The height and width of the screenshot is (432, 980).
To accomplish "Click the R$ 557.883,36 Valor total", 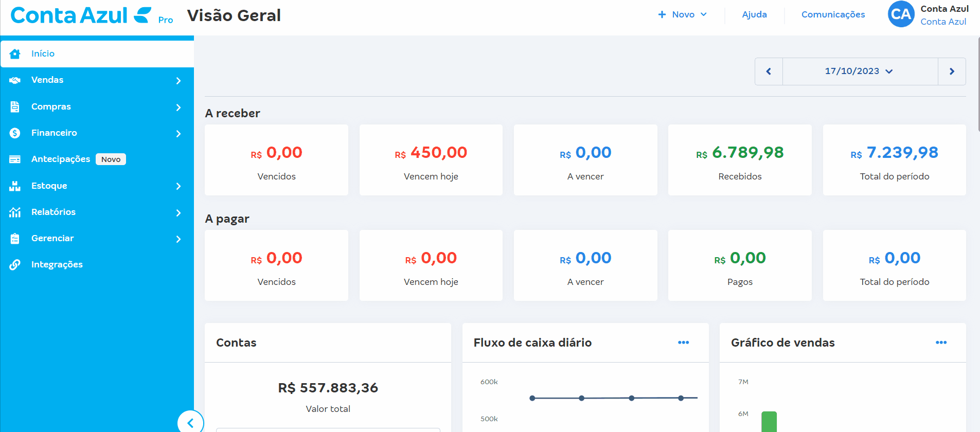I will pyautogui.click(x=328, y=388).
